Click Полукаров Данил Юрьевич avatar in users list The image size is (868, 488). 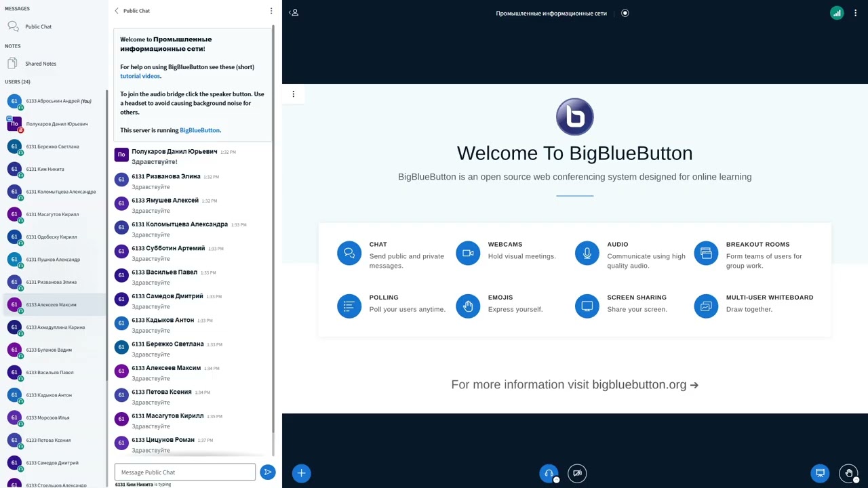tap(14, 124)
